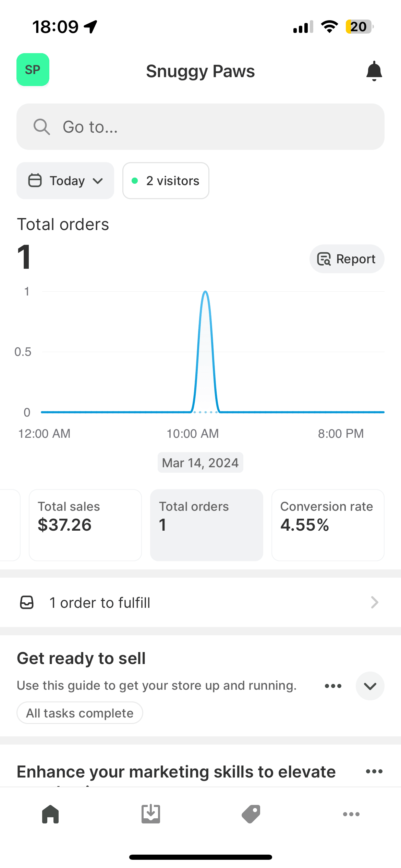
Task: Open the Today date range dropdown
Action: pyautogui.click(x=65, y=181)
